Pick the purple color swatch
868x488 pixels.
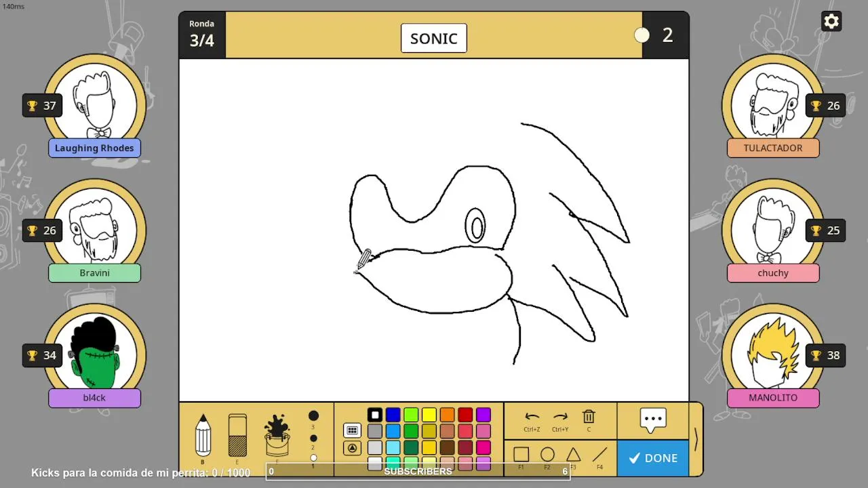click(483, 415)
